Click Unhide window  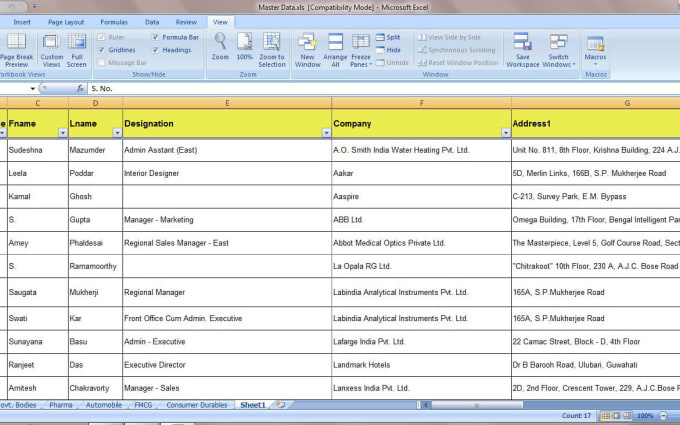pyautogui.click(x=392, y=62)
